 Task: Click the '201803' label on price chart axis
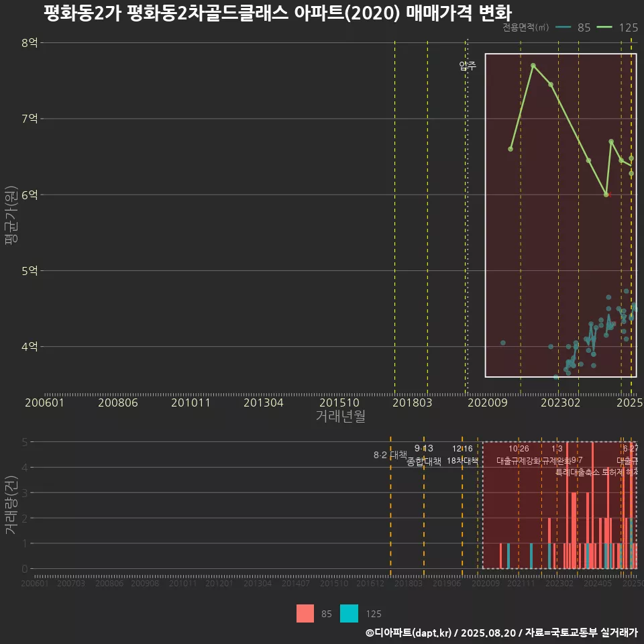pyautogui.click(x=413, y=402)
